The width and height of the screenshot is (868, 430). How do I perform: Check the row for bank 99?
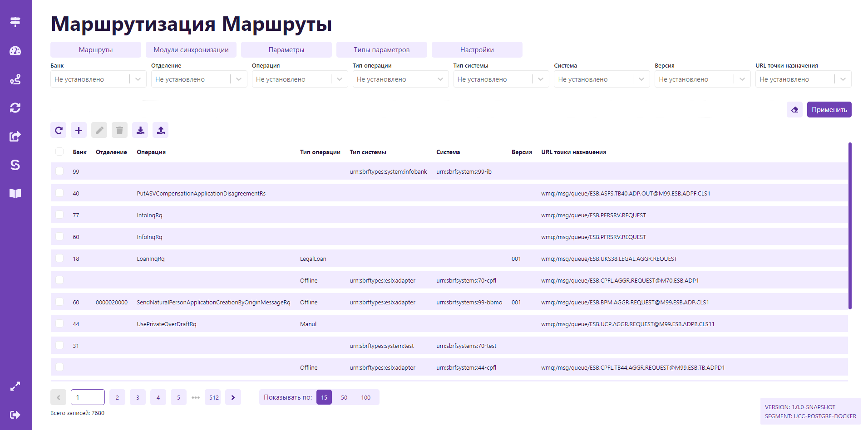(x=59, y=171)
